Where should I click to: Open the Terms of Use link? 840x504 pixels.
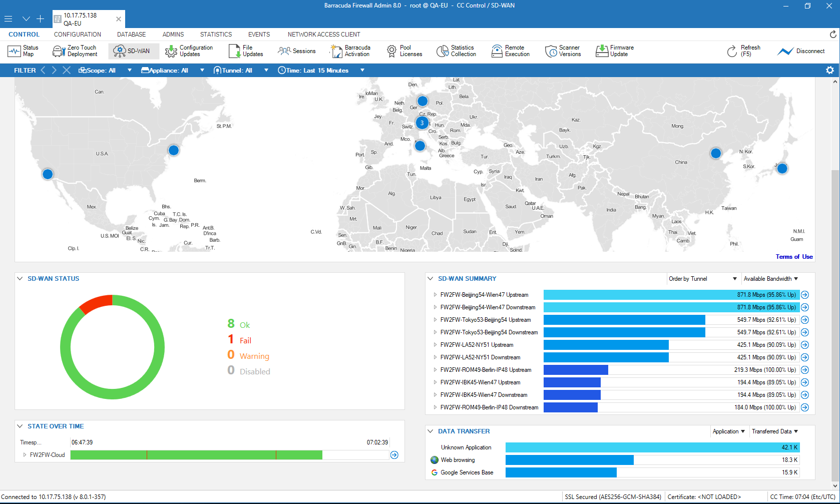pyautogui.click(x=794, y=257)
